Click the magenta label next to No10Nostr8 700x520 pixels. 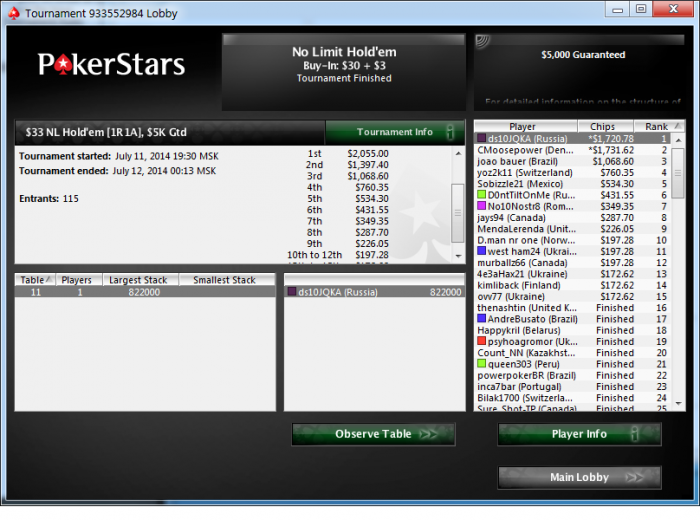[x=482, y=206]
